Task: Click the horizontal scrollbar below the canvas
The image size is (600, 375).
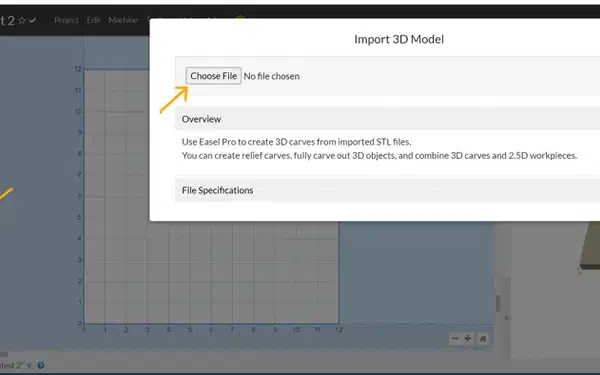Action: (x=4, y=354)
